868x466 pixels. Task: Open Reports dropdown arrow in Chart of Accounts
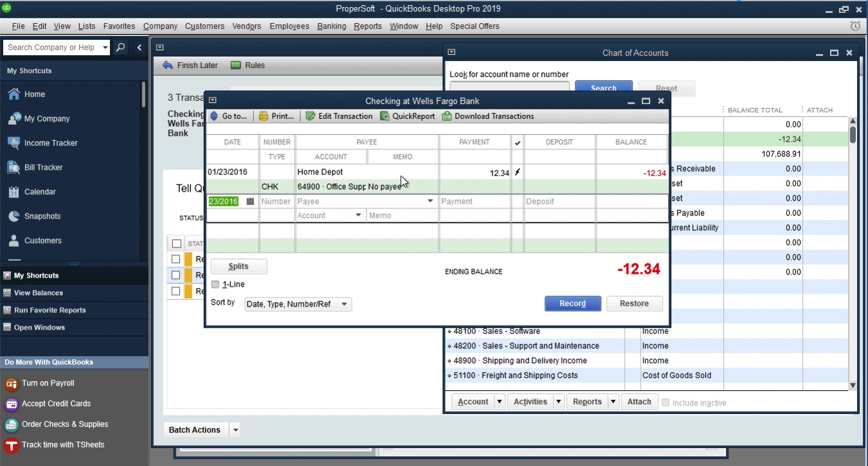coord(613,402)
